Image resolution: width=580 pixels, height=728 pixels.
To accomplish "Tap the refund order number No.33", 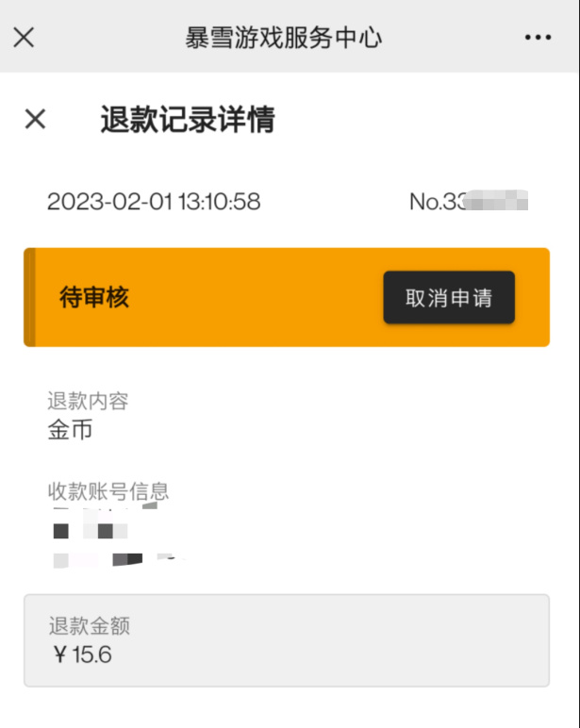I will click(x=469, y=201).
